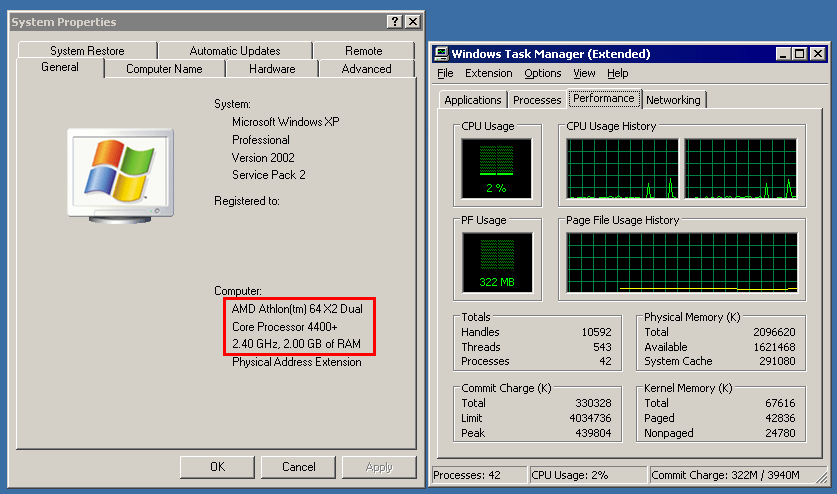Click the 'Microsoft Windows XP' text
Image resolution: width=837 pixels, height=494 pixels.
286,122
